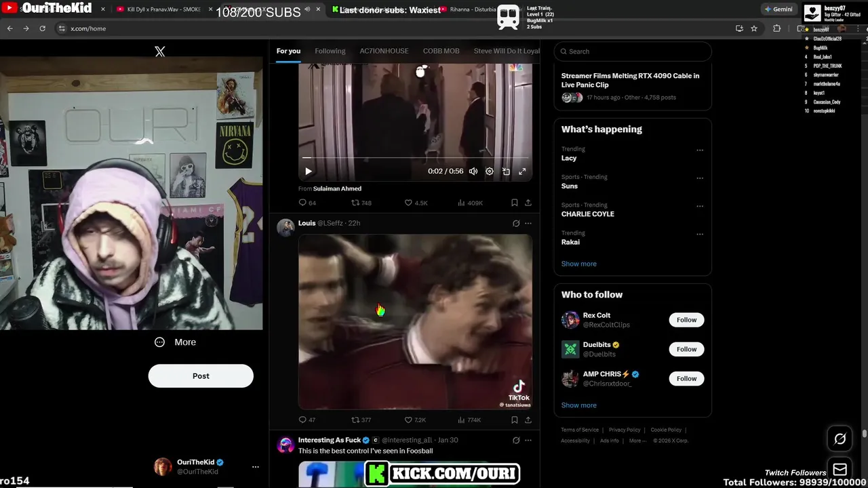
Task: Follow Duelbits
Action: tap(686, 349)
